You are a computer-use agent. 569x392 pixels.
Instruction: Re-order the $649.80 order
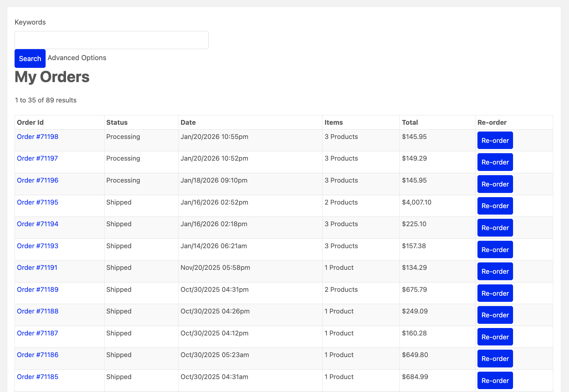(495, 358)
